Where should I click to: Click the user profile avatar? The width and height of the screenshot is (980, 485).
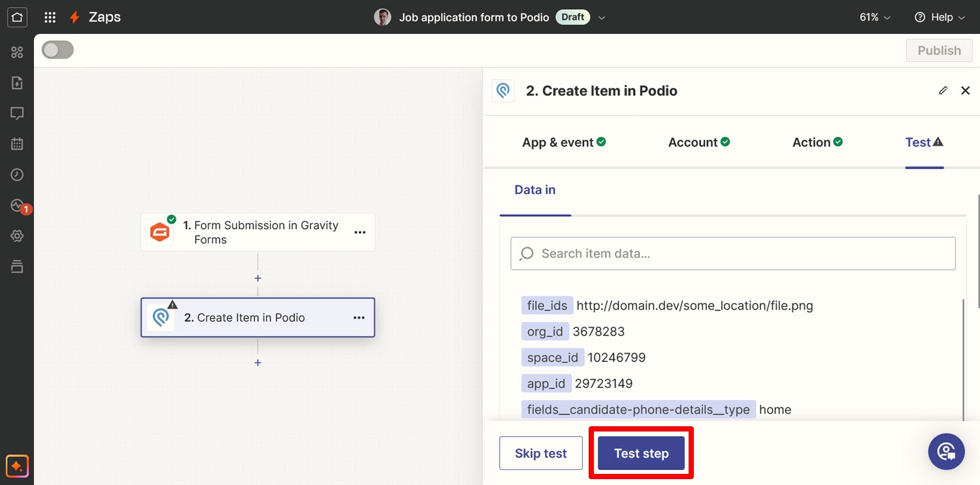(382, 18)
